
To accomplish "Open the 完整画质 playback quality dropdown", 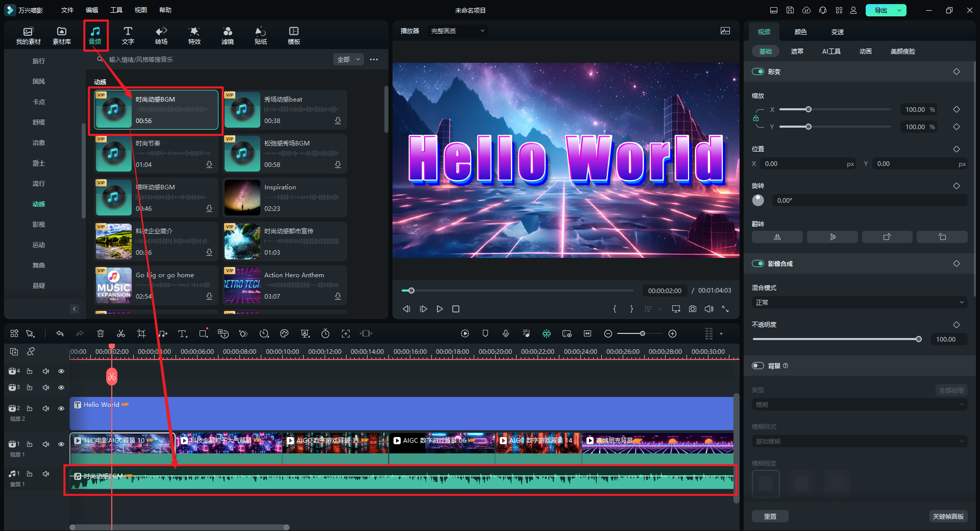I will pyautogui.click(x=457, y=31).
